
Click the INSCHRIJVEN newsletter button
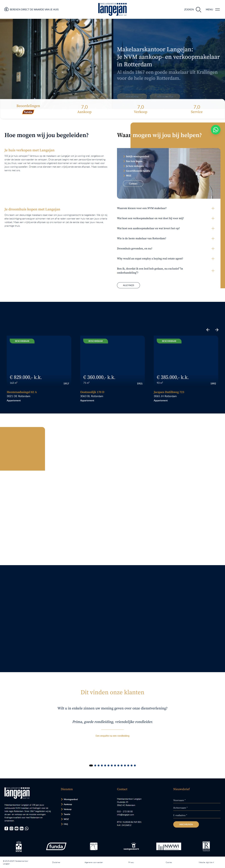click(x=186, y=824)
